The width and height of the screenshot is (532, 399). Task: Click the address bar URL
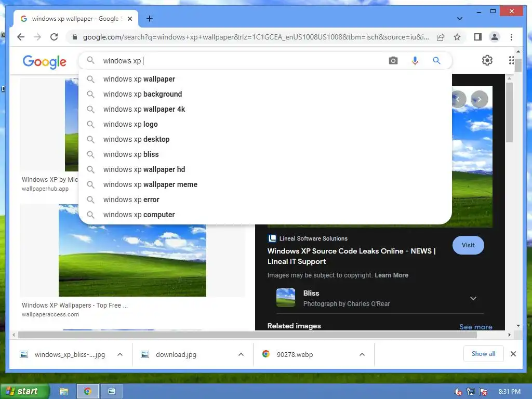click(256, 37)
